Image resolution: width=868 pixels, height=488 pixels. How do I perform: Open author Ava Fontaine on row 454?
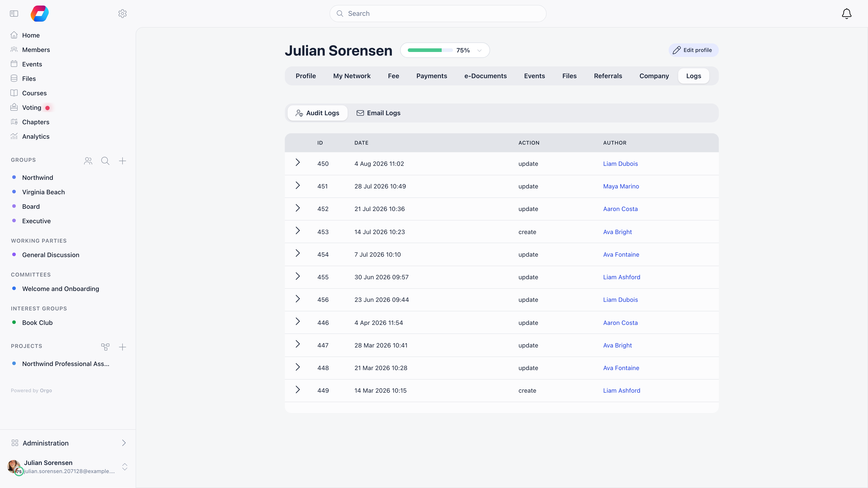621,254
